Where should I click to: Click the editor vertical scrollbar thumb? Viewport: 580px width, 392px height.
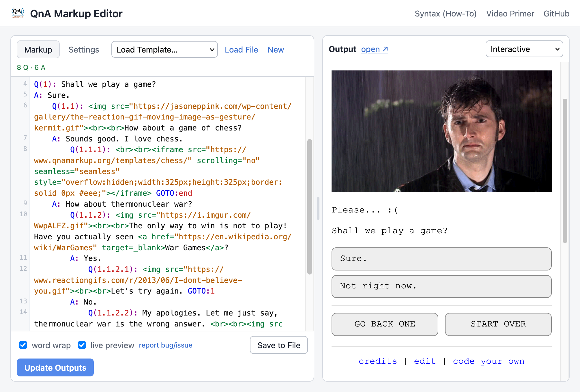pos(310,207)
